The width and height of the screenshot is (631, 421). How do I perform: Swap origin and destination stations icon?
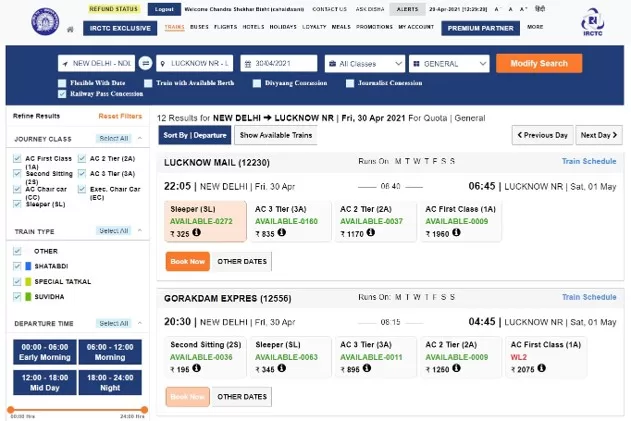click(145, 63)
